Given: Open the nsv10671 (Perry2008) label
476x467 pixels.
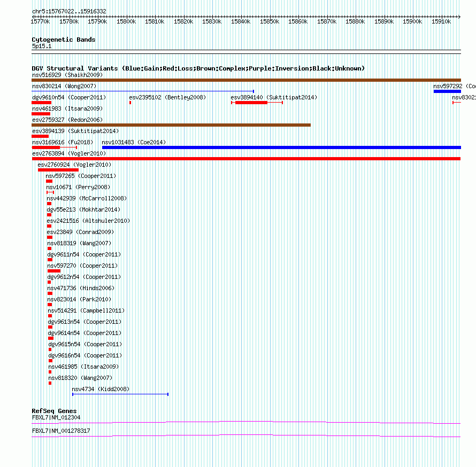Looking at the screenshot, I should 78,187.
